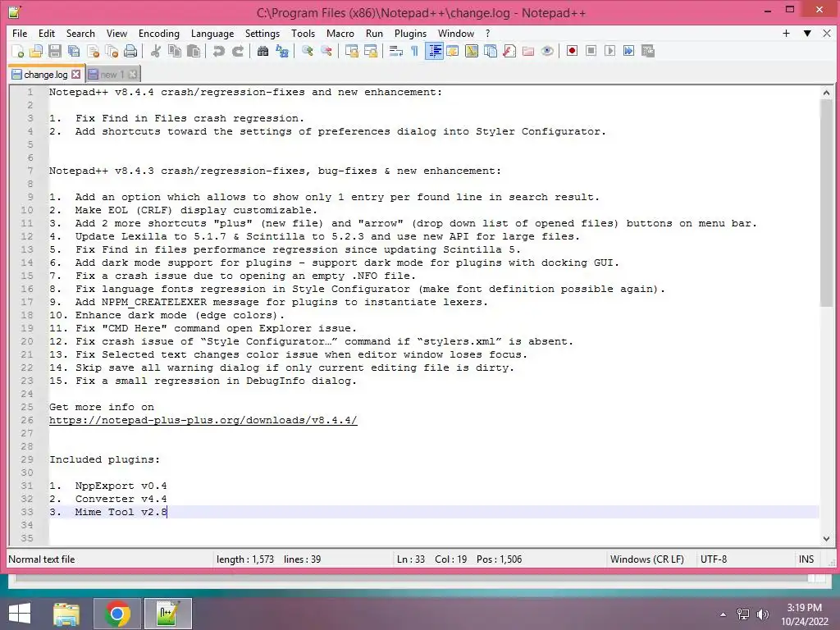This screenshot has height=630, width=840.
Task: Open the File menu
Action: [x=20, y=33]
